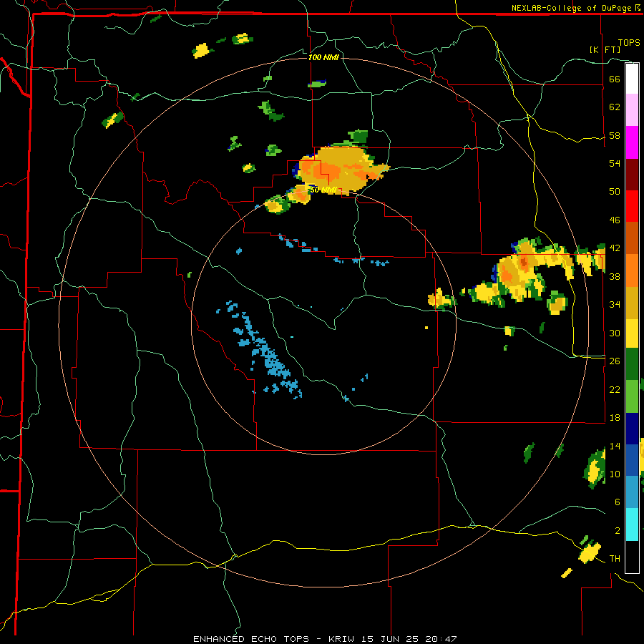This screenshot has width=644, height=644.
Task: Click the 14 value on the legend
Action: pos(615,446)
